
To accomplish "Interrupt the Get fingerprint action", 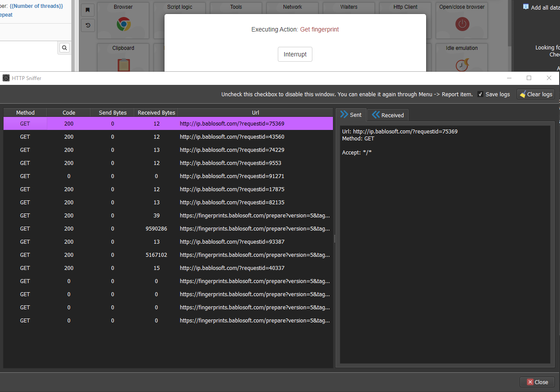I will tap(295, 54).
